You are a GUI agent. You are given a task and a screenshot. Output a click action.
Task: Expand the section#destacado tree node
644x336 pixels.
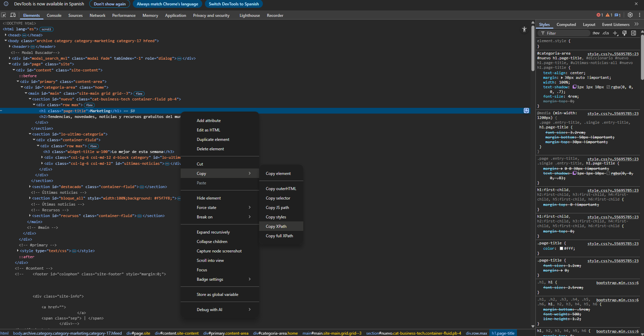coord(30,186)
